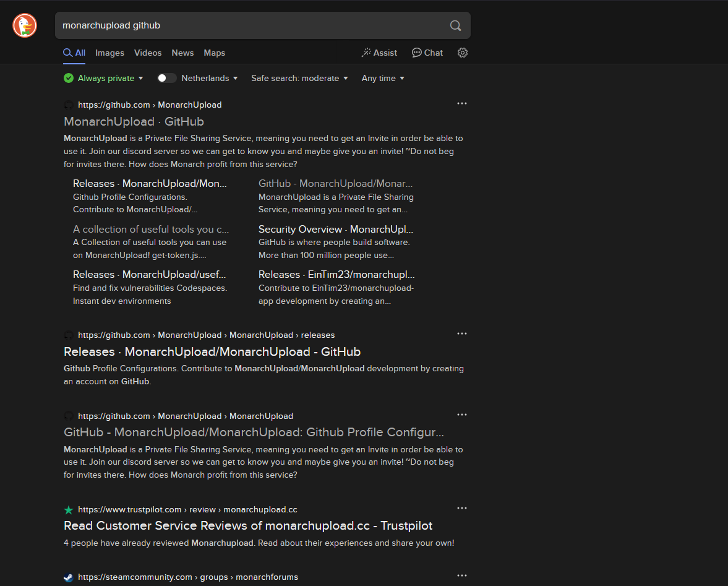728x586 pixels.
Task: Click into the search query input field
Action: click(247, 25)
